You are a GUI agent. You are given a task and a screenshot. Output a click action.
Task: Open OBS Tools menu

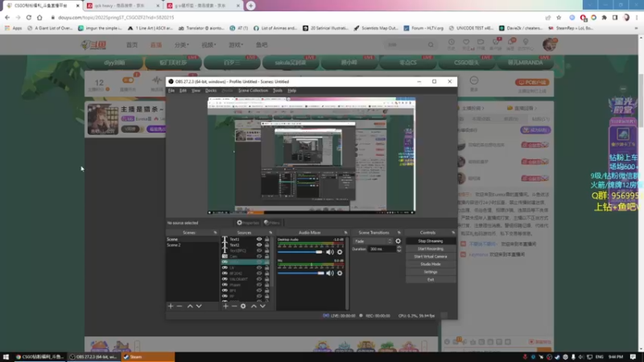click(278, 90)
